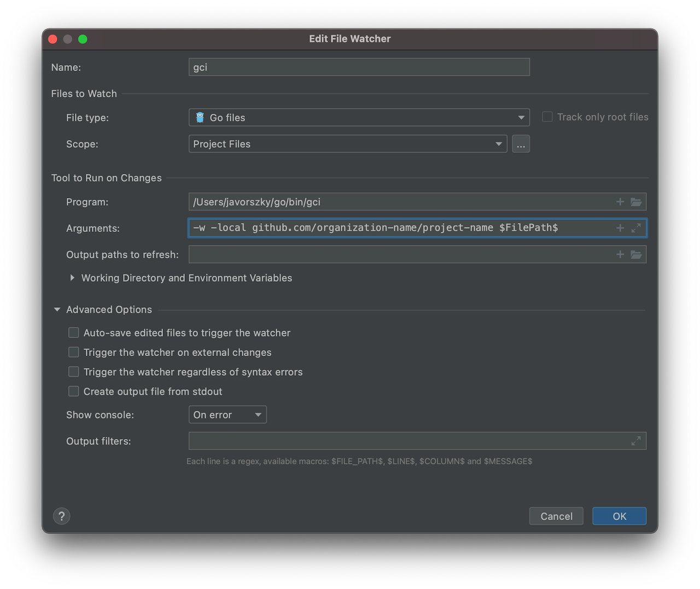This screenshot has width=700, height=589.
Task: Browse folders for Output paths to refresh
Action: [x=636, y=254]
